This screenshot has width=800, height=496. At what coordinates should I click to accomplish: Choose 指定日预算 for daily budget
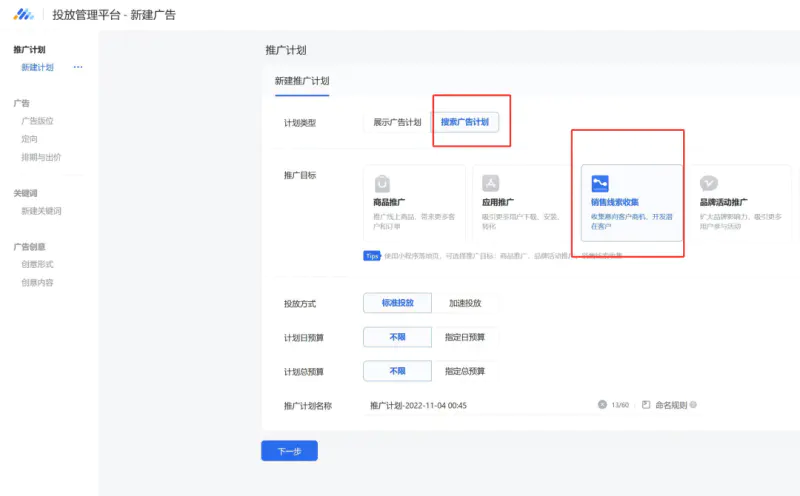(465, 337)
